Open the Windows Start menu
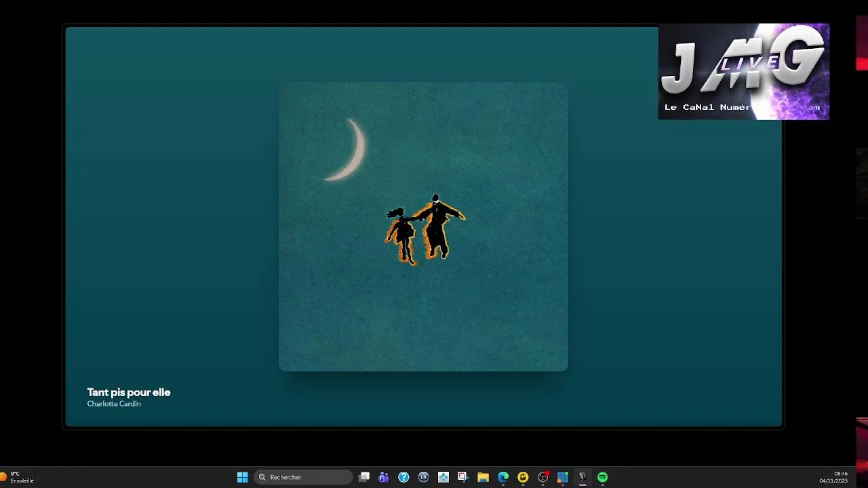 click(x=242, y=477)
